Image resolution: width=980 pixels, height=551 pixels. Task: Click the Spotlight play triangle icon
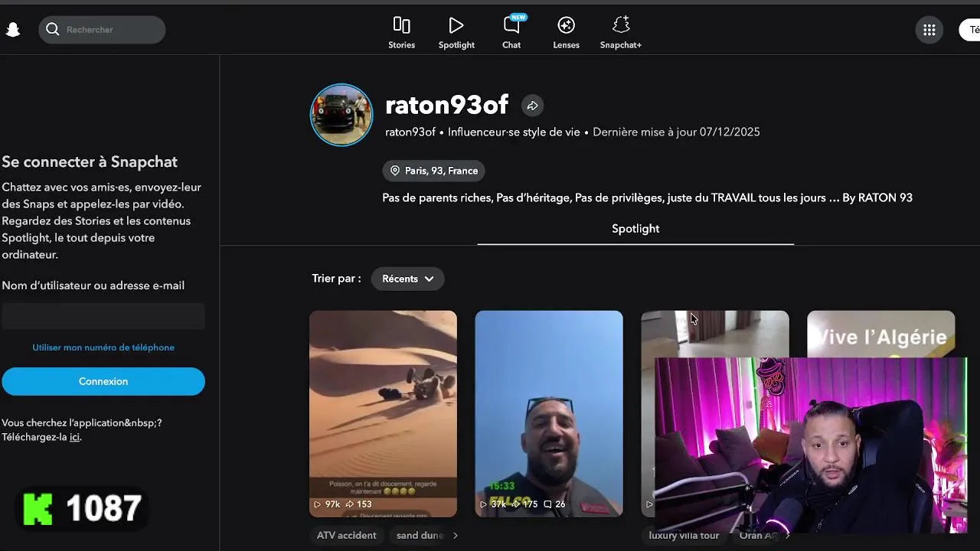click(x=456, y=25)
